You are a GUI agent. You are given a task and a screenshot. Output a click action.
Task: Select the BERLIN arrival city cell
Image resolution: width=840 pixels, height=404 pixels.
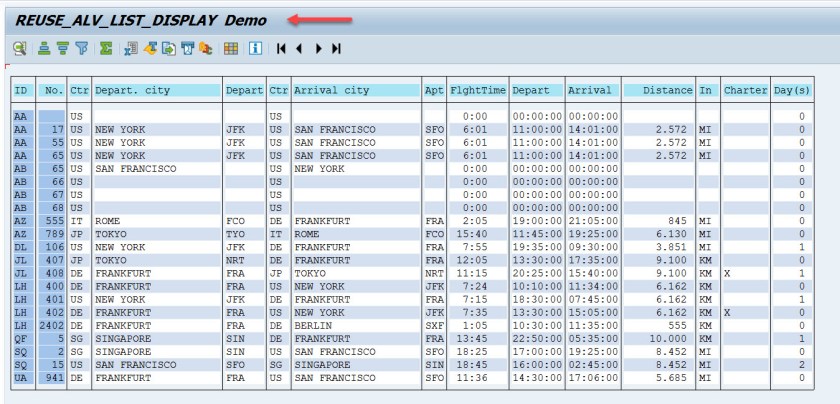[x=356, y=326]
